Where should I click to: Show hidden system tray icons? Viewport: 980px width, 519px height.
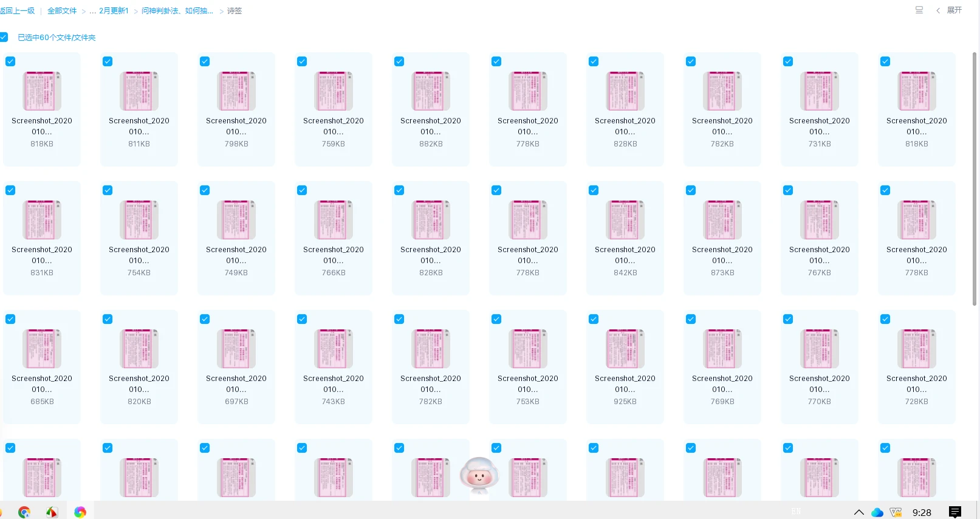(x=858, y=512)
